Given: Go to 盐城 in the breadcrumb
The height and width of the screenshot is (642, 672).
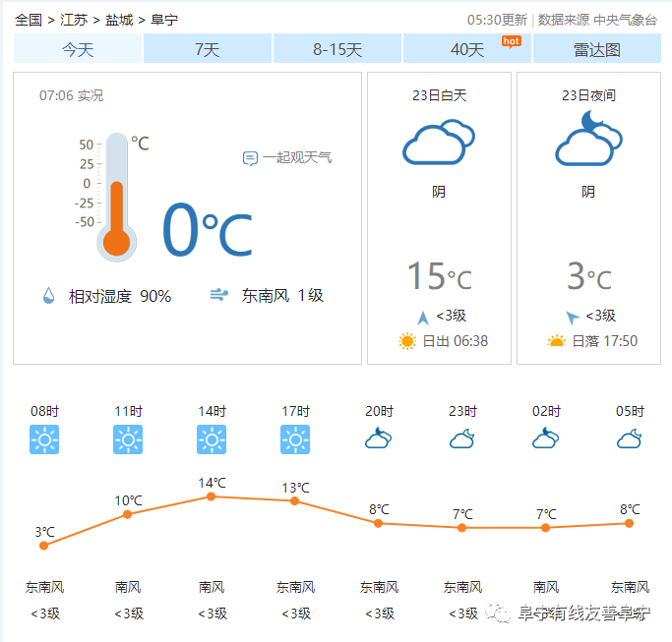Looking at the screenshot, I should 119,20.
